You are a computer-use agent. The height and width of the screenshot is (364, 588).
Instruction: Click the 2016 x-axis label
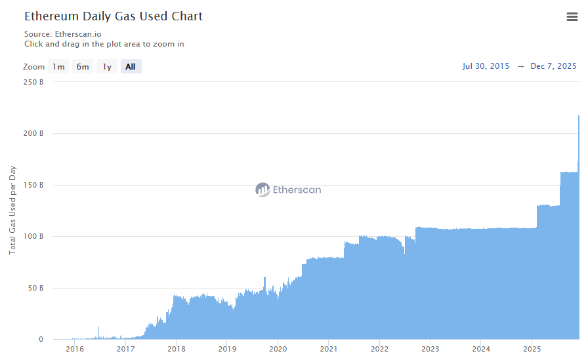[75, 349]
